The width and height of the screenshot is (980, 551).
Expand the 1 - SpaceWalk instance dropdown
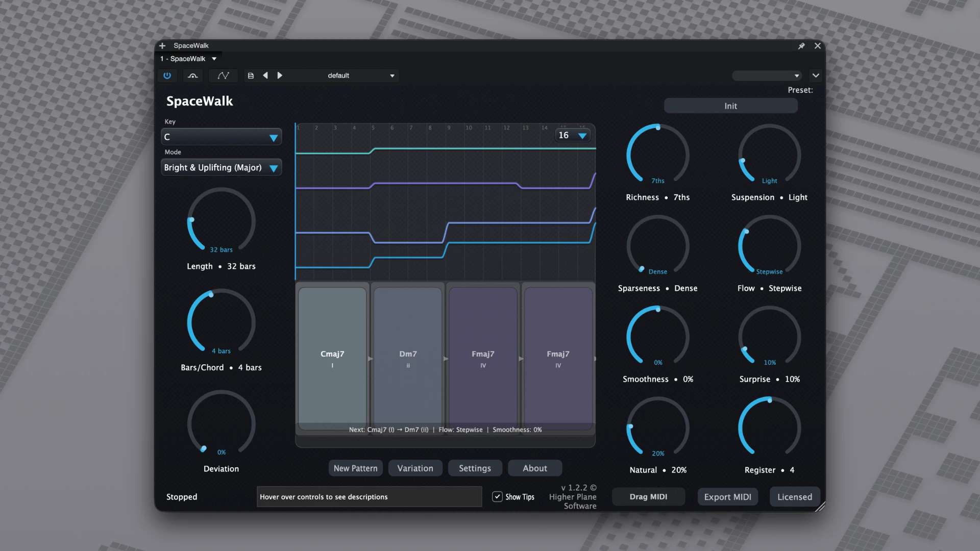click(189, 59)
